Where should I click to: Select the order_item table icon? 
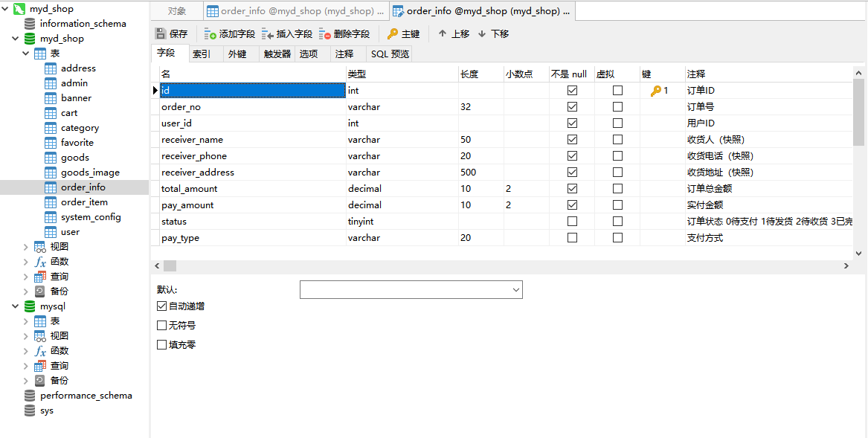pyautogui.click(x=51, y=203)
